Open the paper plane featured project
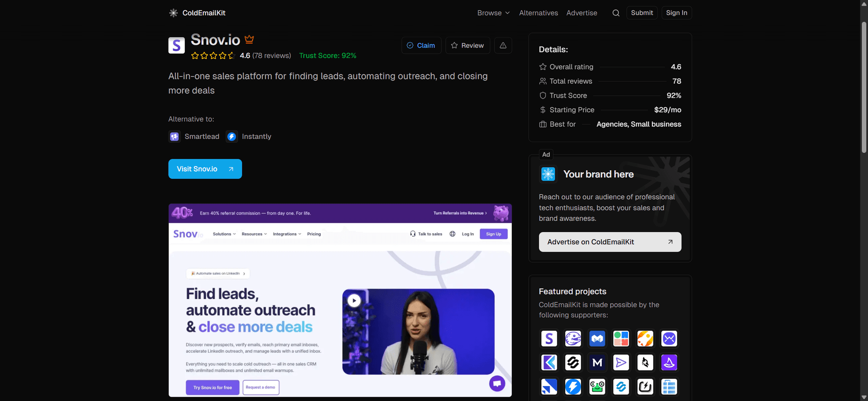868x401 pixels. pos(621,363)
